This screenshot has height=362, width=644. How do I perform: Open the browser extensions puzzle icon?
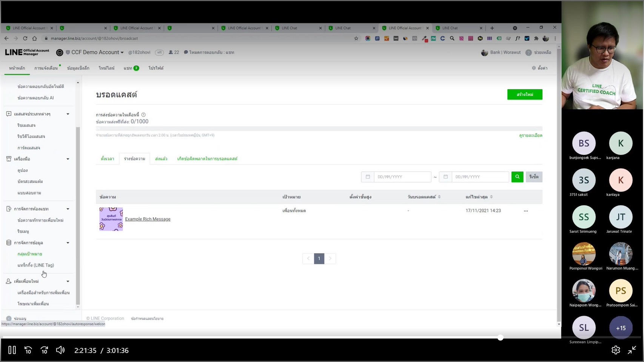point(536,38)
